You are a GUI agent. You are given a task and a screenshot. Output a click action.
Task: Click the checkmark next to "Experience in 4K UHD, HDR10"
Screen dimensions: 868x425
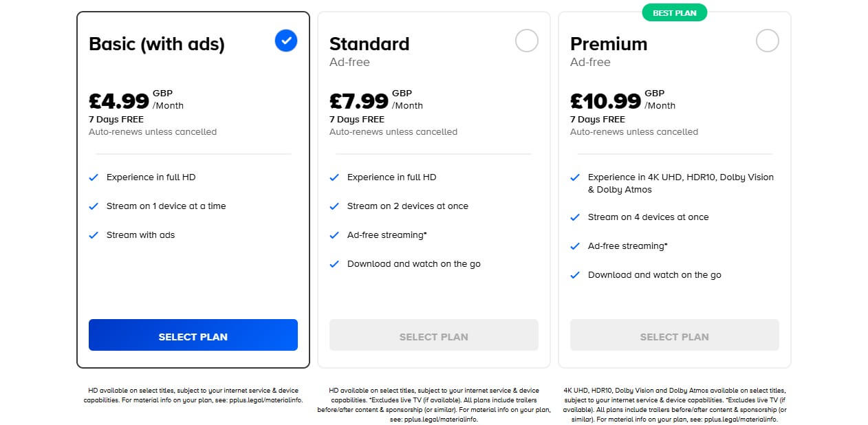[x=575, y=177]
